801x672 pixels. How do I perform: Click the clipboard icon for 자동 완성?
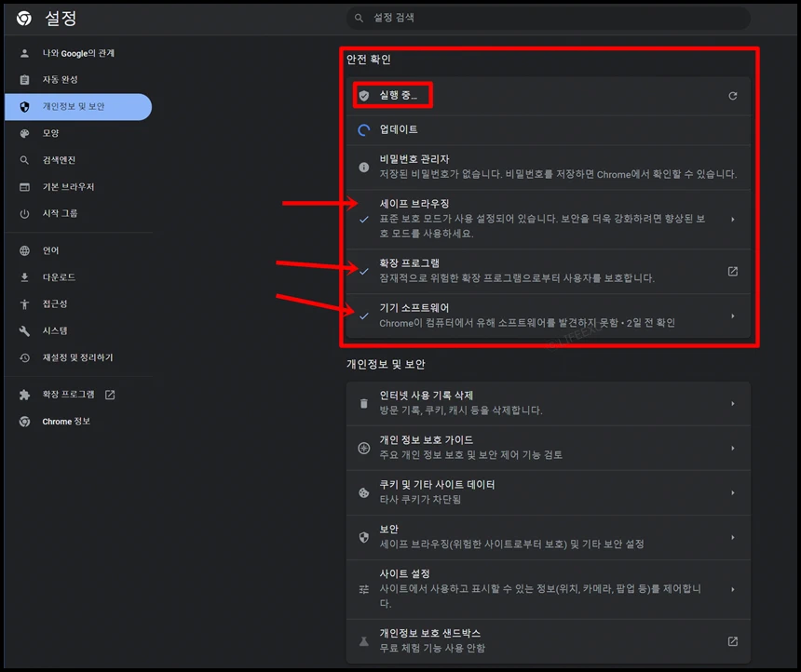click(x=24, y=80)
